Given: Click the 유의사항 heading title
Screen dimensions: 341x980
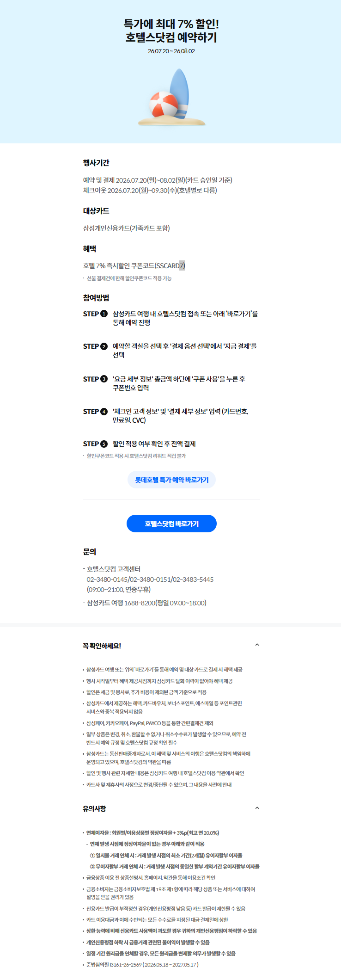Looking at the screenshot, I should point(94,808).
